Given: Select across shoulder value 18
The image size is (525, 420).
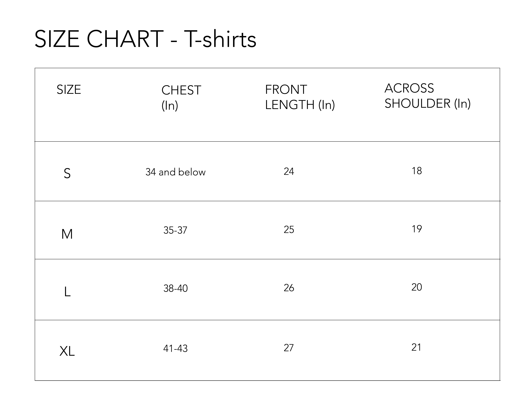Looking at the screenshot, I should [417, 171].
